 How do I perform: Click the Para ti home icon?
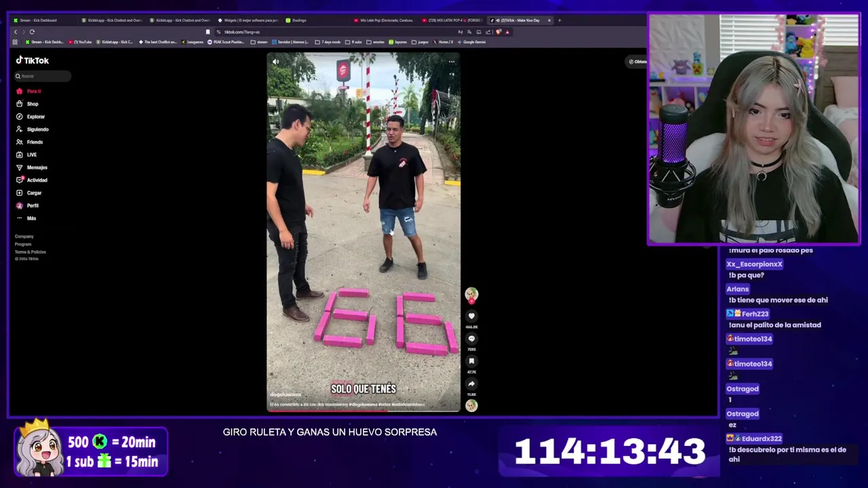point(19,91)
